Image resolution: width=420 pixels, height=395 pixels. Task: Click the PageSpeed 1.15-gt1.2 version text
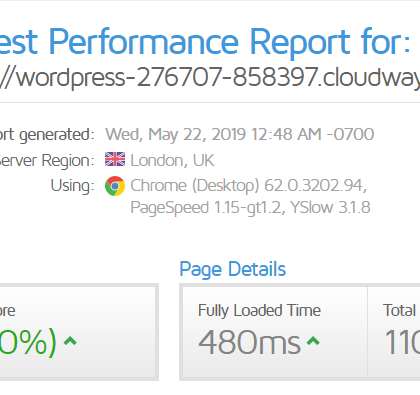tap(206, 207)
